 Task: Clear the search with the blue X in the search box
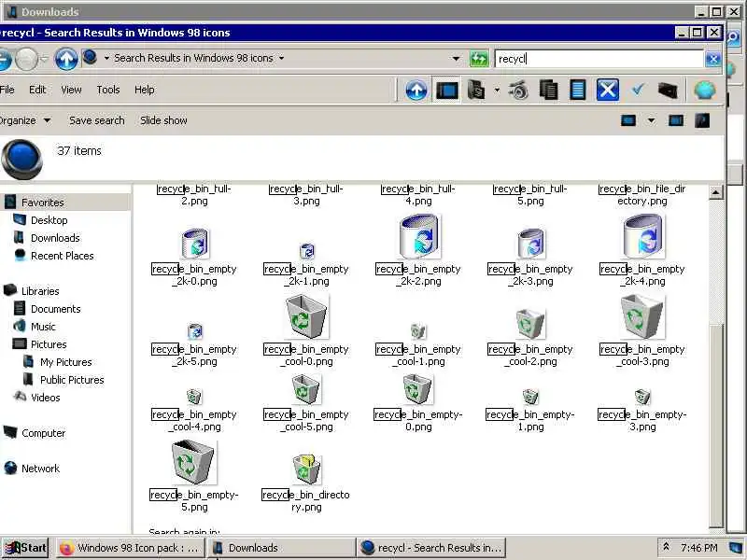pos(712,60)
